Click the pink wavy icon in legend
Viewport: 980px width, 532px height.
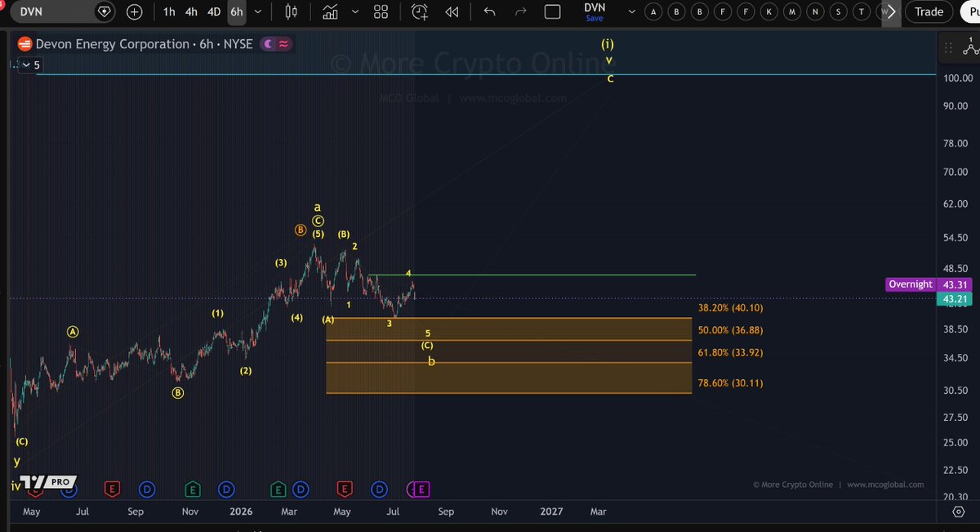click(x=284, y=45)
